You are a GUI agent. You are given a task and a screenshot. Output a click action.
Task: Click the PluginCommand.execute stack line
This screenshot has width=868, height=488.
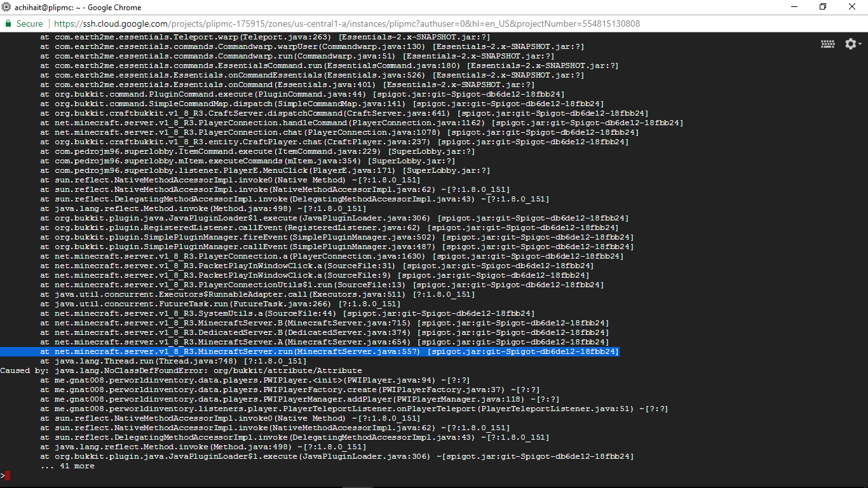pyautogui.click(x=302, y=94)
